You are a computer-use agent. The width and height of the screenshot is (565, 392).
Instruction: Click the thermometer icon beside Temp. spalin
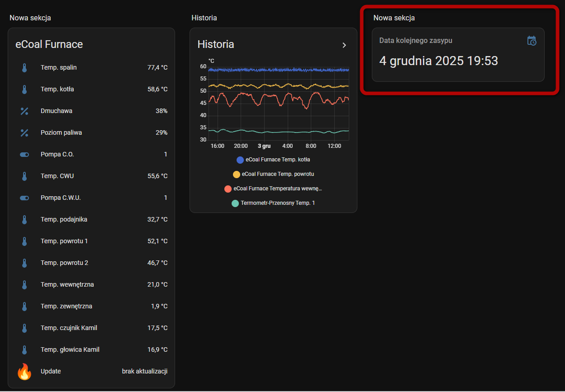pos(24,68)
